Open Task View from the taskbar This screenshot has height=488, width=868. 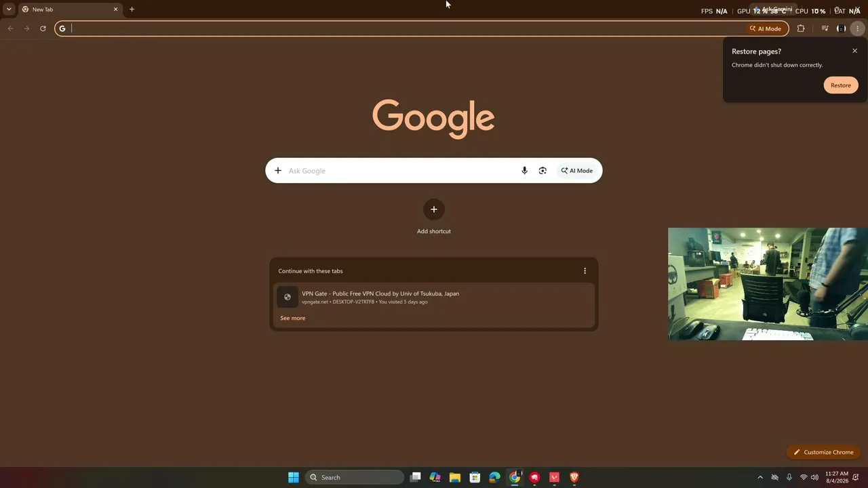click(416, 477)
